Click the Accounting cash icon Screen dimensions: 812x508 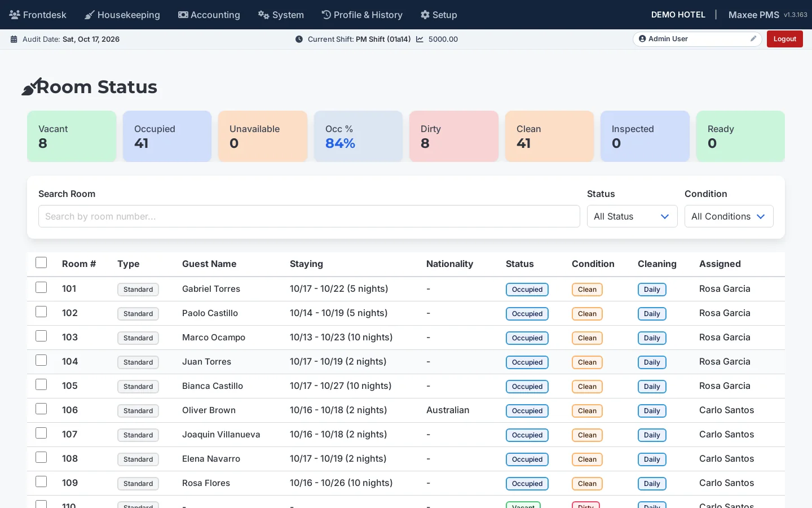click(x=183, y=15)
